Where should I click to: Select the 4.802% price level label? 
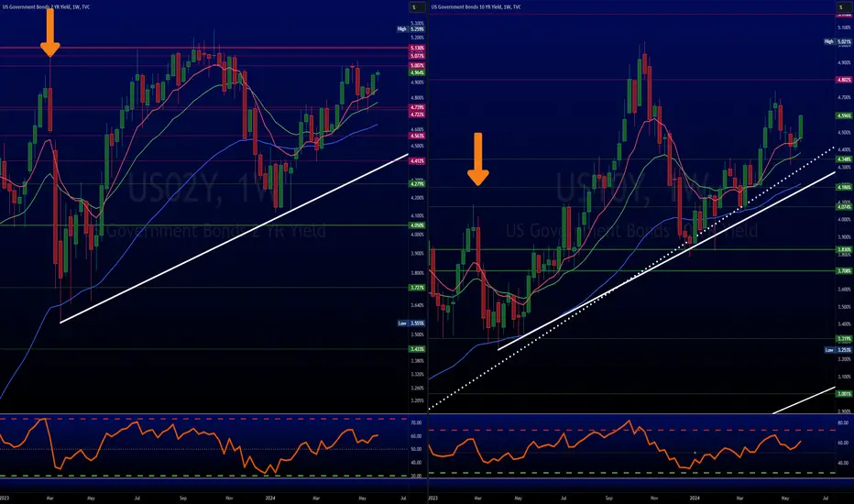(844, 80)
